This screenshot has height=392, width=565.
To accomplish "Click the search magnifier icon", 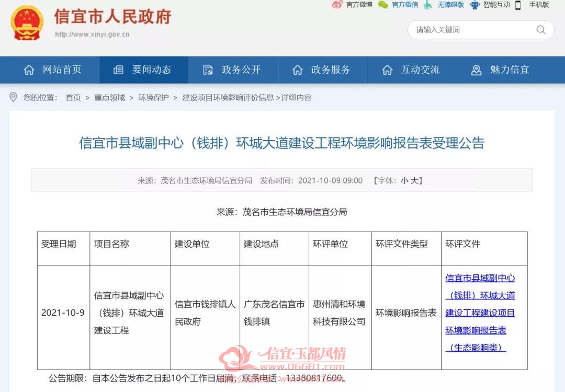I will pyautogui.click(x=541, y=29).
